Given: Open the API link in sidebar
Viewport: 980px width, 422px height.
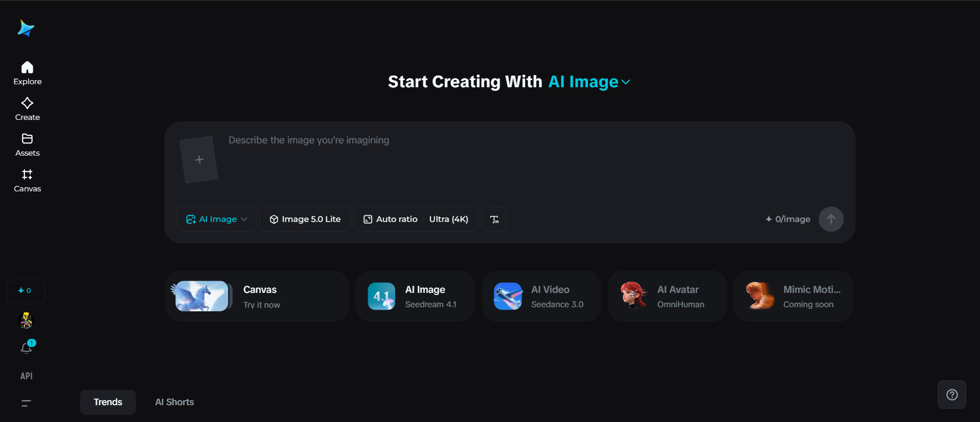Looking at the screenshot, I should point(27,376).
